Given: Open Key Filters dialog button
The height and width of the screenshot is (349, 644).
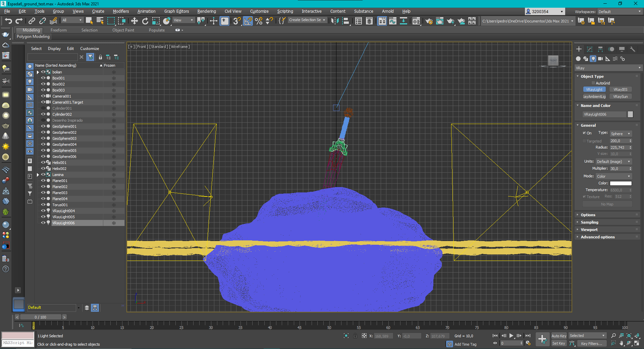Looking at the screenshot, I should [x=592, y=343].
